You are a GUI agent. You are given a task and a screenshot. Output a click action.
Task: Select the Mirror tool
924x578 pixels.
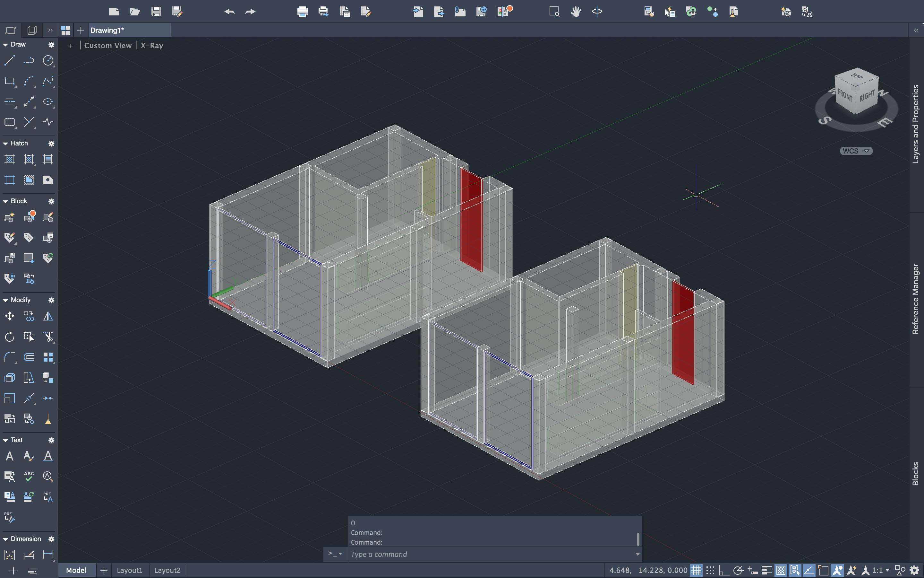[48, 316]
